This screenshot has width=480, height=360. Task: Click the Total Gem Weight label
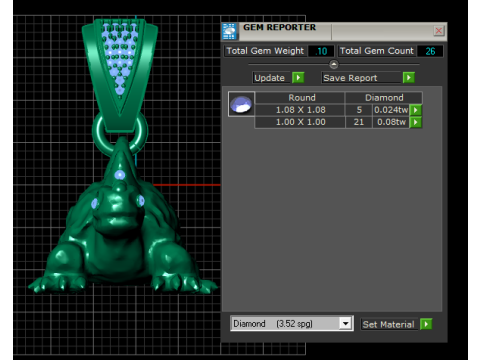[265, 51]
